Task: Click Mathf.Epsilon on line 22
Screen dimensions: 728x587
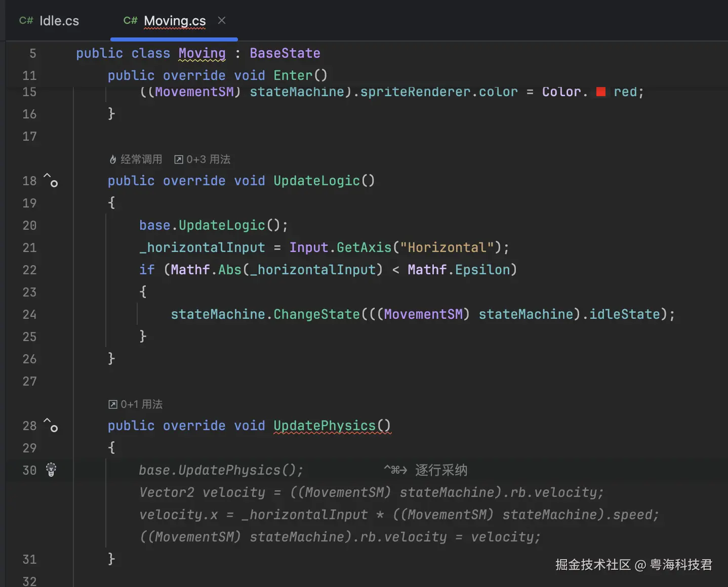Action: 459,270
